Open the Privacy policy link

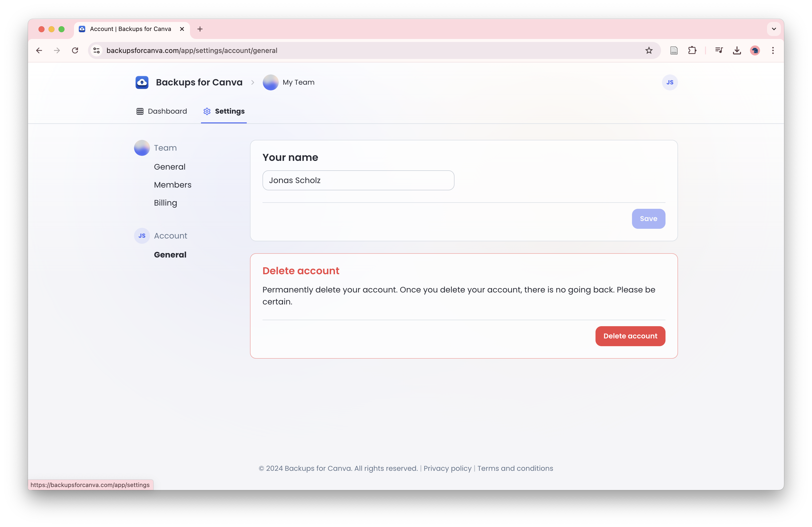coord(447,468)
